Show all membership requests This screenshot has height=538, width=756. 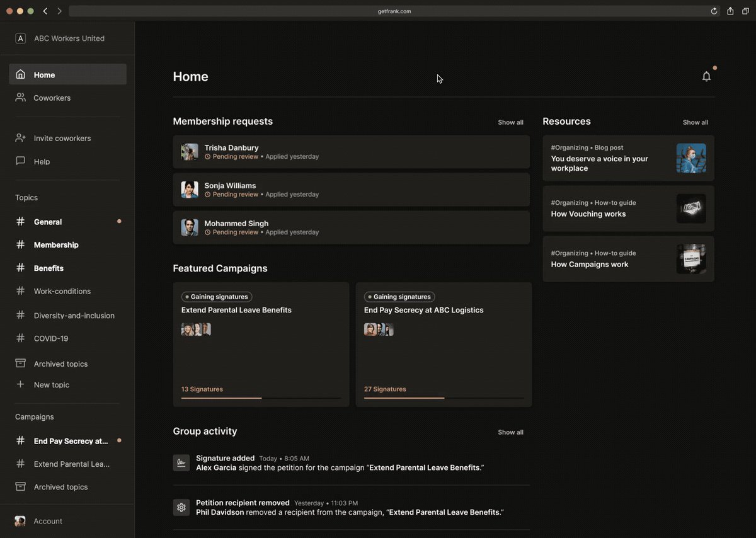tap(510, 122)
